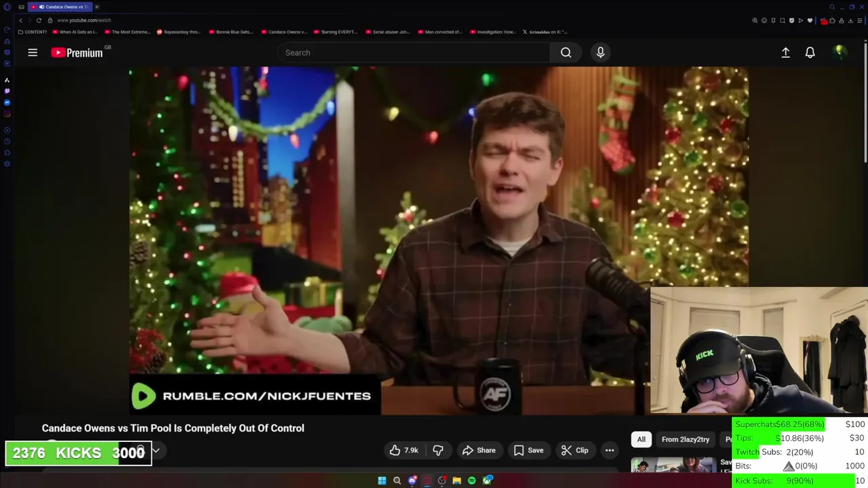Like the video with thumbs up
The width and height of the screenshot is (868, 488).
(x=403, y=450)
